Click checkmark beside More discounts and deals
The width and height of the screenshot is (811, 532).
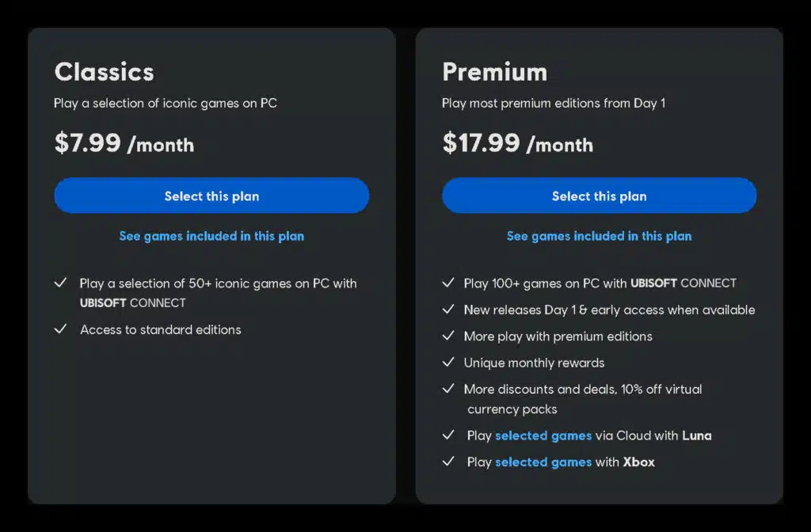point(448,388)
